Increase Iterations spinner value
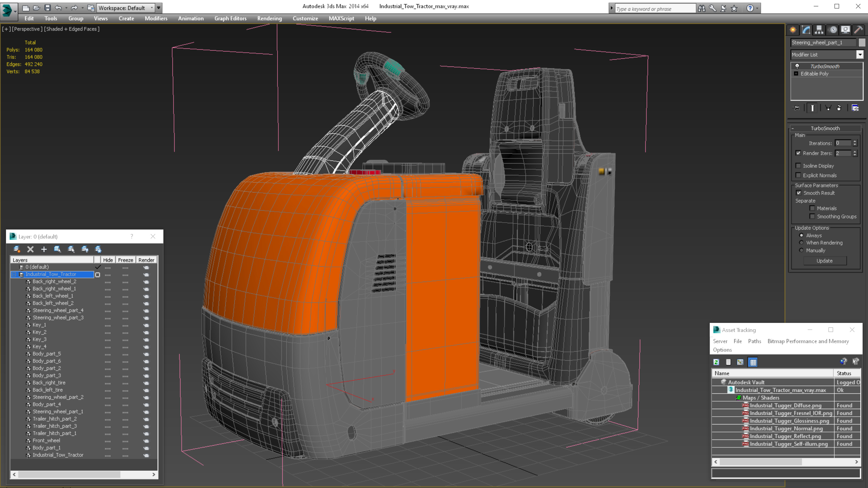 855,142
